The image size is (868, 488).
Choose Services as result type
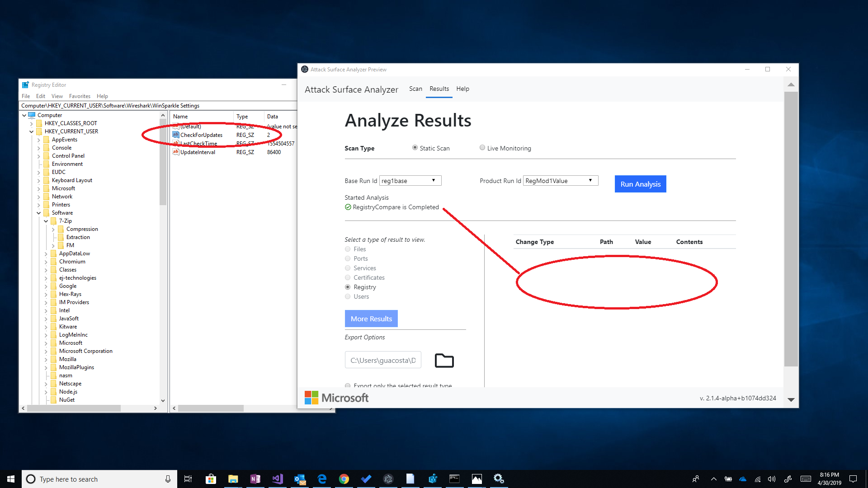[348, 268]
